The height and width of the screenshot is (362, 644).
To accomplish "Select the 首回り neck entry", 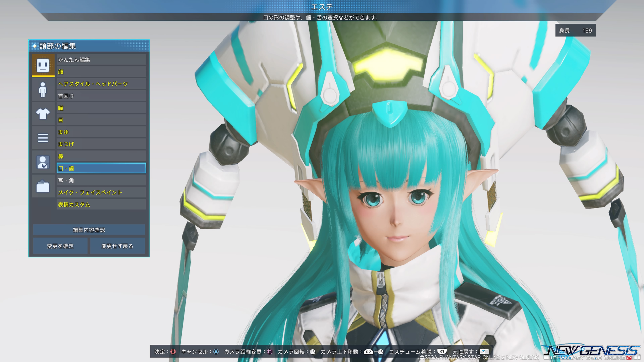I will tap(101, 96).
